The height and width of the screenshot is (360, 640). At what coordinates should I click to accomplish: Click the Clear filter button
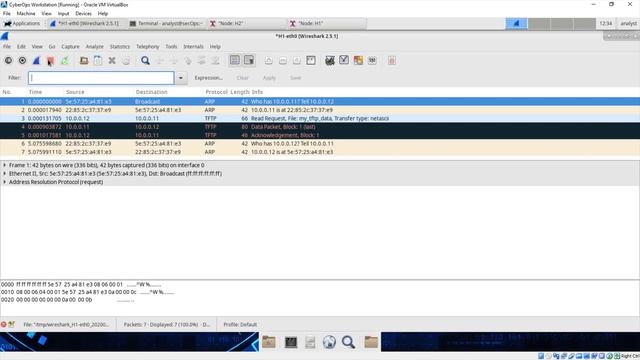click(x=242, y=78)
